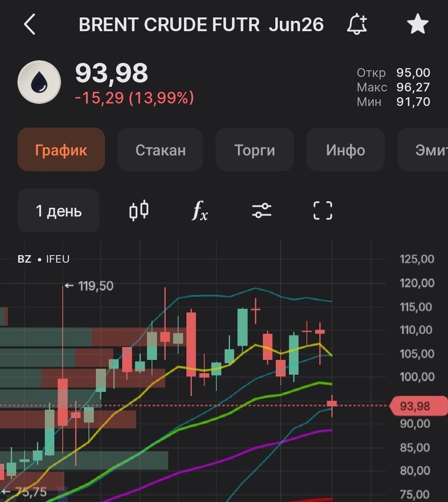Click the 100,00 price axis label
The width and height of the screenshot is (448, 502).
pyautogui.click(x=417, y=377)
